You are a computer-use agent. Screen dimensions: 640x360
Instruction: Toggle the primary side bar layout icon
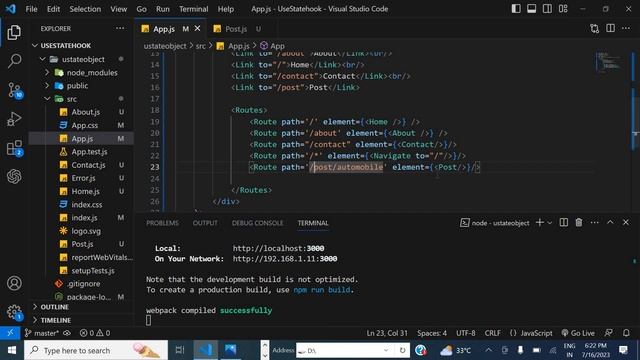[x=516, y=9]
